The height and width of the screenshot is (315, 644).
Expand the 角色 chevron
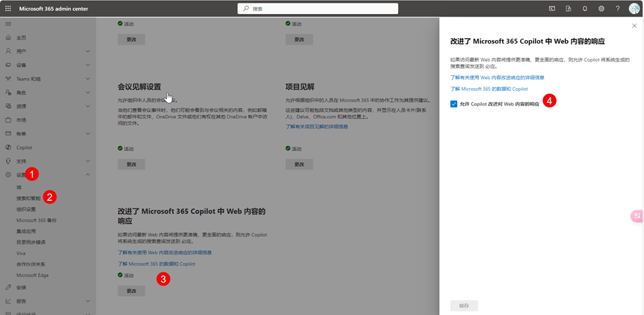click(88, 93)
